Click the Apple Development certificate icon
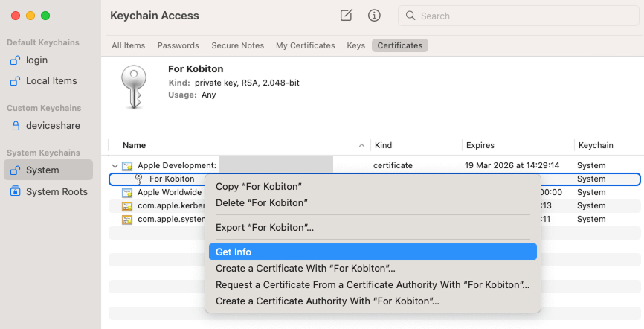Image resolution: width=644 pixels, height=329 pixels. 127,166
